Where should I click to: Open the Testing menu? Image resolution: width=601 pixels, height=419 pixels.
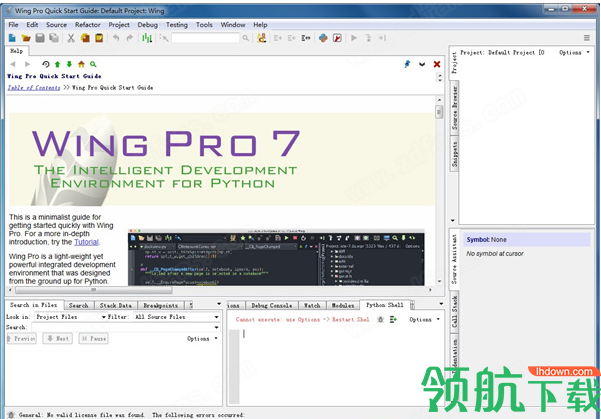click(x=177, y=25)
